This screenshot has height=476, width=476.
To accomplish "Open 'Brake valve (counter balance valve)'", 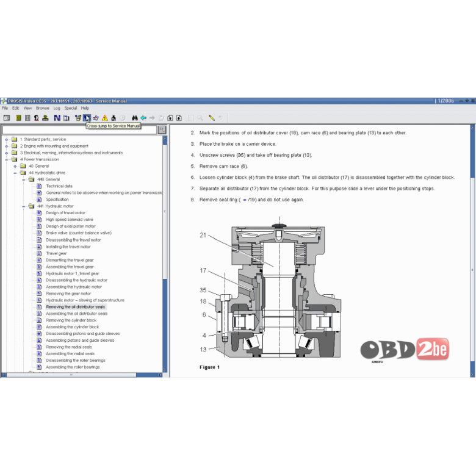I will (79, 233).
